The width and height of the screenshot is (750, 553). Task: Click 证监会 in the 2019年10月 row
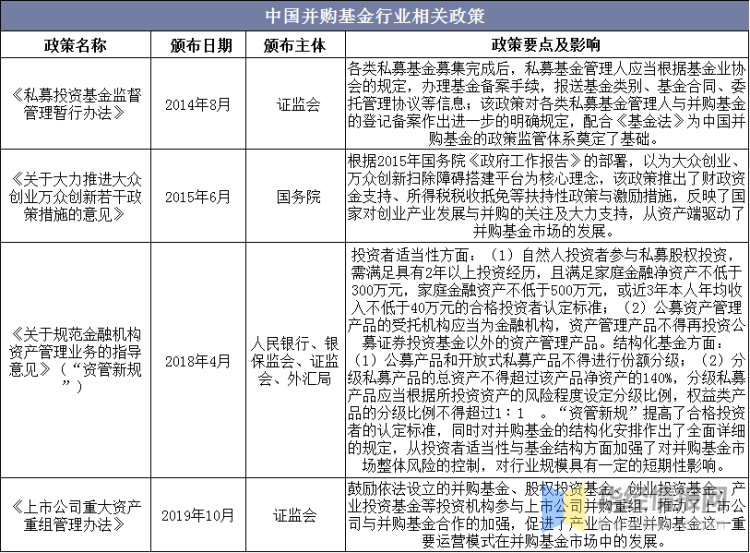point(295,516)
